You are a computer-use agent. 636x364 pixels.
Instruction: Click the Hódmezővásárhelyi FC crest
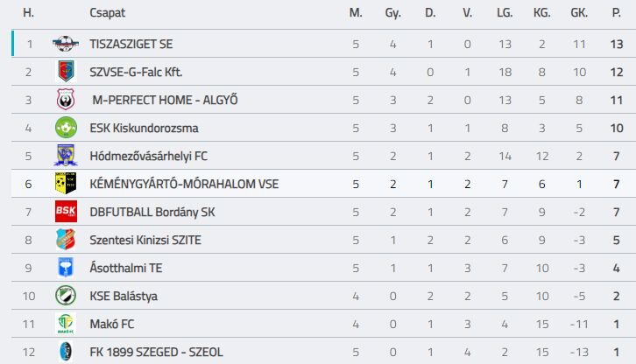point(66,156)
